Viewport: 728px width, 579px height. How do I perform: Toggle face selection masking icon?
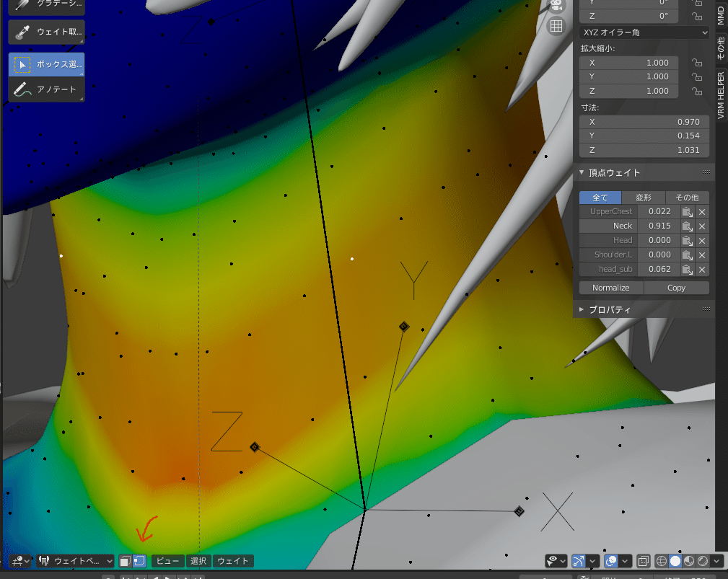[x=126, y=562]
